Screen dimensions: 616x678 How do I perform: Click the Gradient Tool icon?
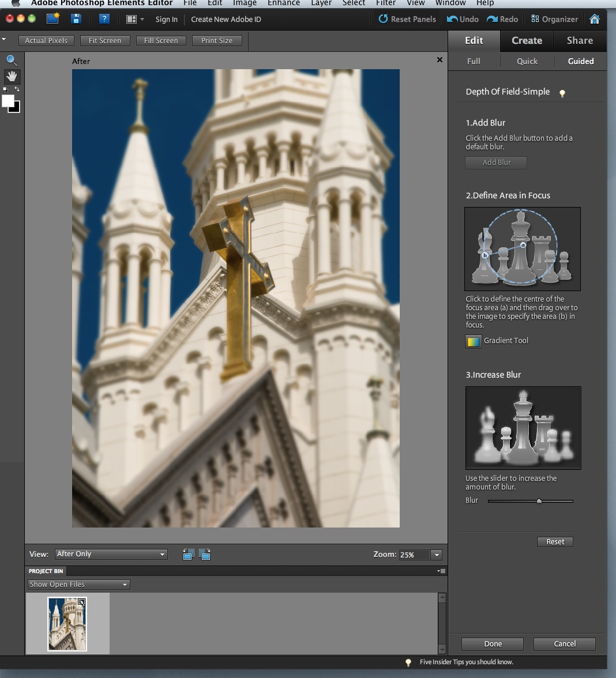(473, 341)
